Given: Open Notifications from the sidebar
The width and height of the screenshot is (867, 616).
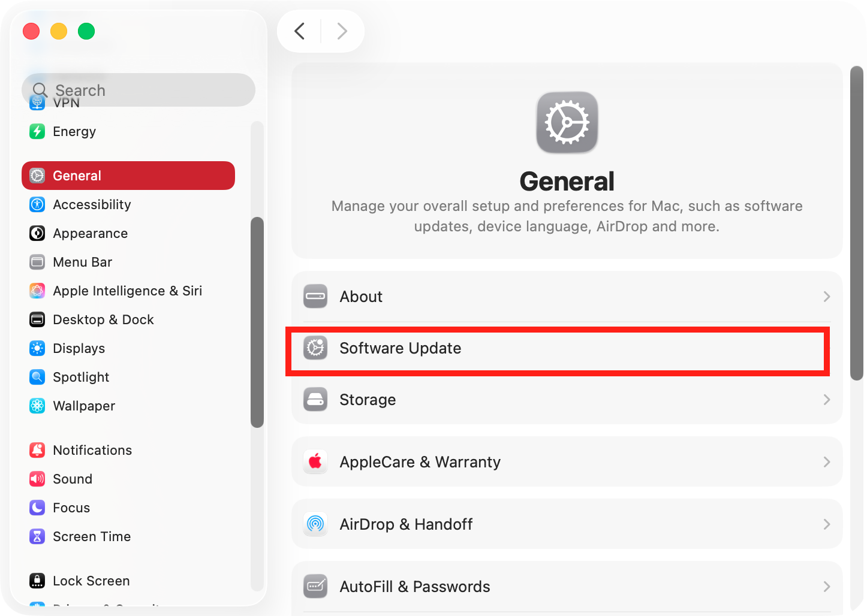Looking at the screenshot, I should (92, 450).
